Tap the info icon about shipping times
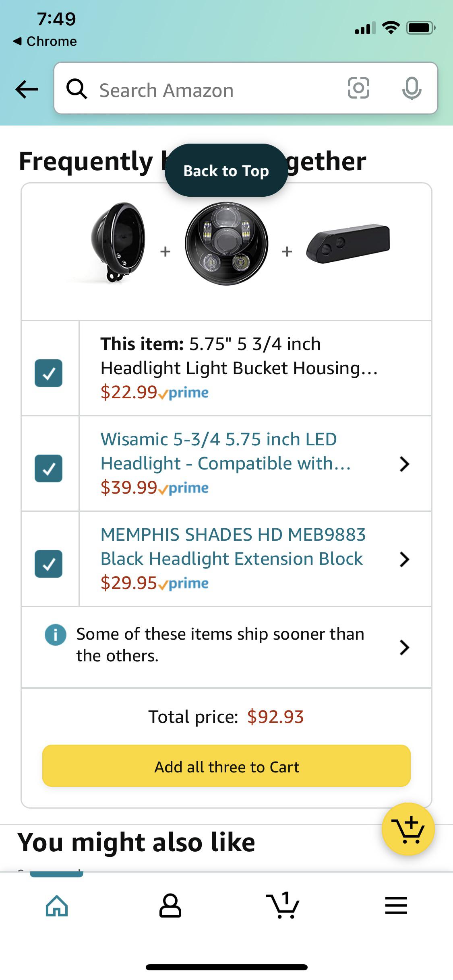Viewport: 453px width, 980px height. pos(56,644)
